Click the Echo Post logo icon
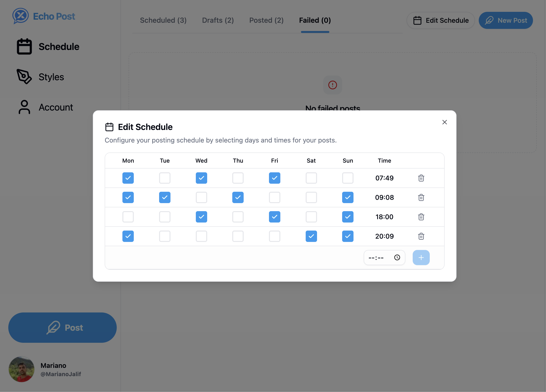Screen dimensions: 546x392 click(20, 16)
